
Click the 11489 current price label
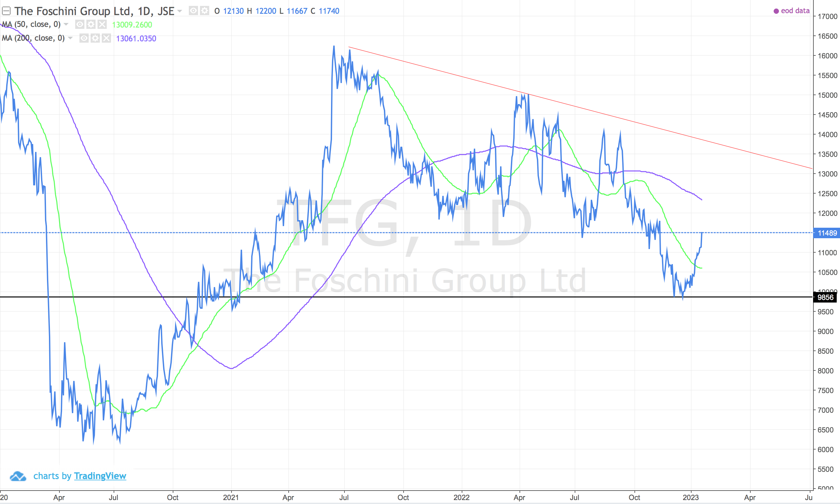click(827, 233)
